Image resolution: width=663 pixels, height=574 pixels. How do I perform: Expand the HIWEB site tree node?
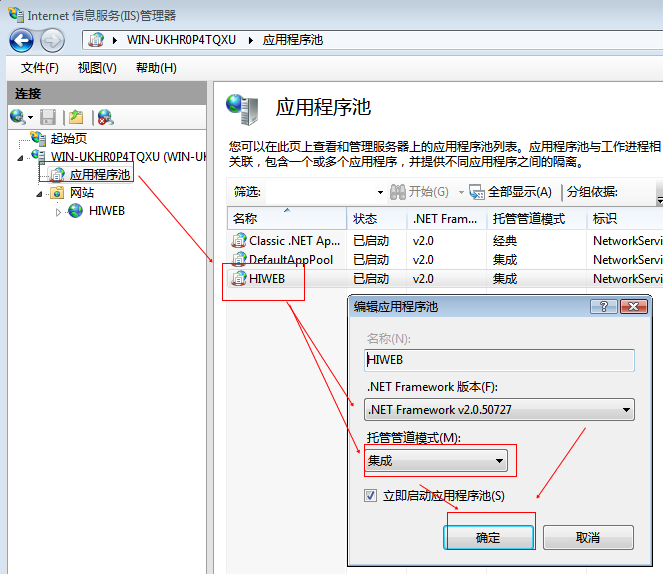[58, 212]
